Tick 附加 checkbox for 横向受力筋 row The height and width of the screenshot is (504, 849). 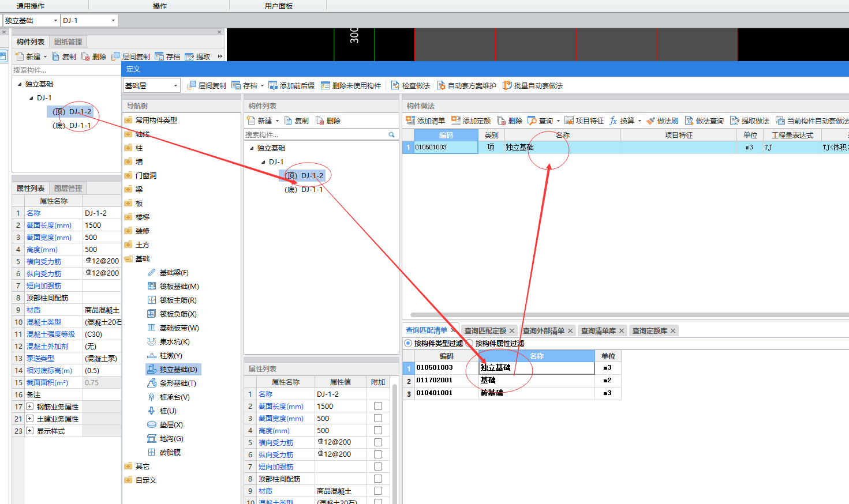(x=378, y=442)
